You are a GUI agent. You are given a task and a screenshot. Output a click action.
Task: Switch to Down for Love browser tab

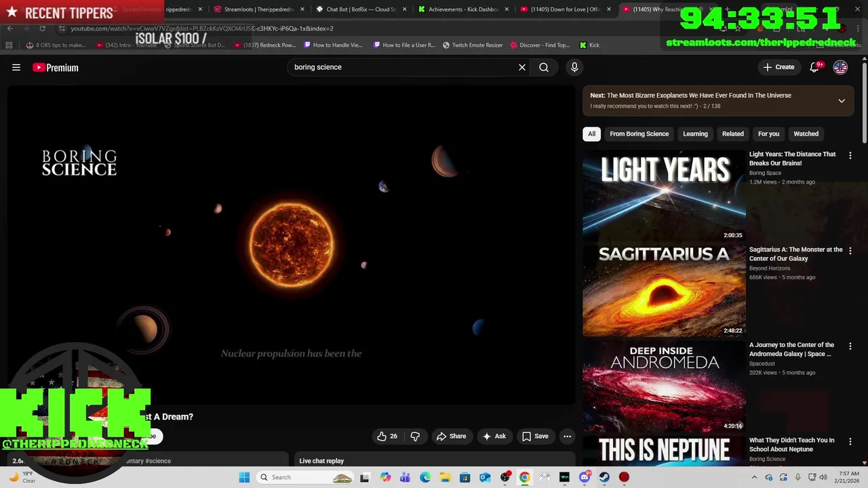coord(566,9)
